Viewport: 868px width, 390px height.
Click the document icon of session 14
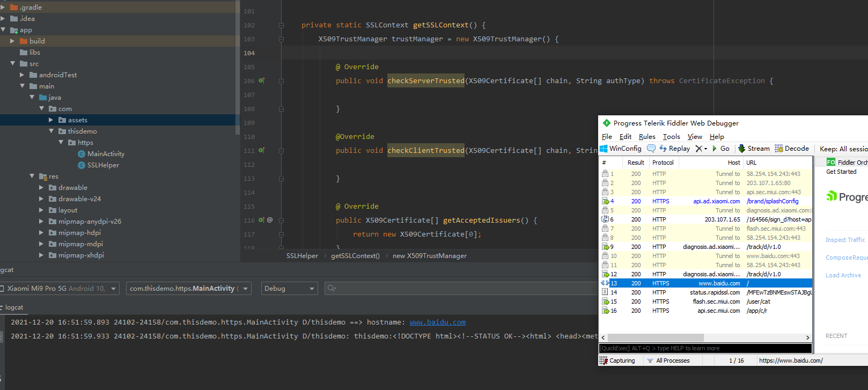605,292
